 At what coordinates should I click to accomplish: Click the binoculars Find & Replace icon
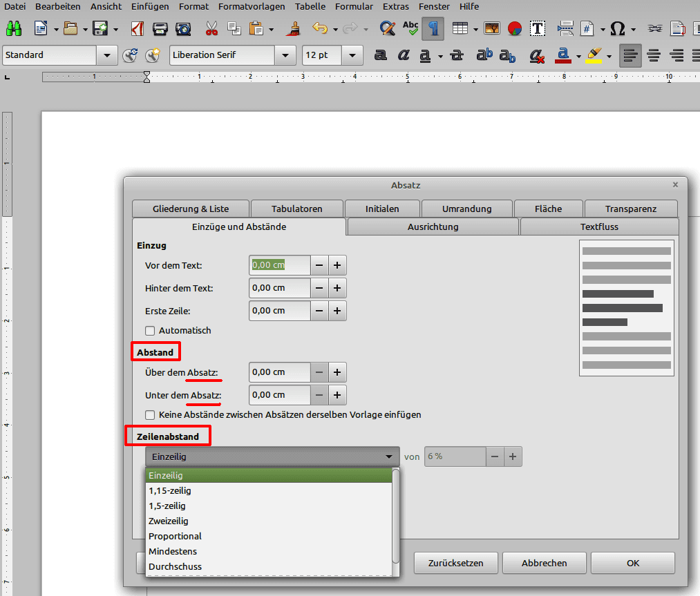click(14, 29)
